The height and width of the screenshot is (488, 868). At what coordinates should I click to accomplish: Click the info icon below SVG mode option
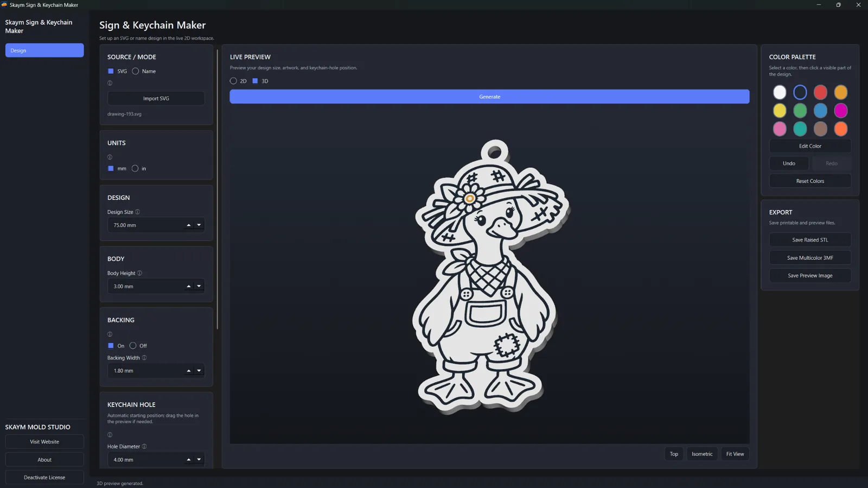[x=110, y=83]
